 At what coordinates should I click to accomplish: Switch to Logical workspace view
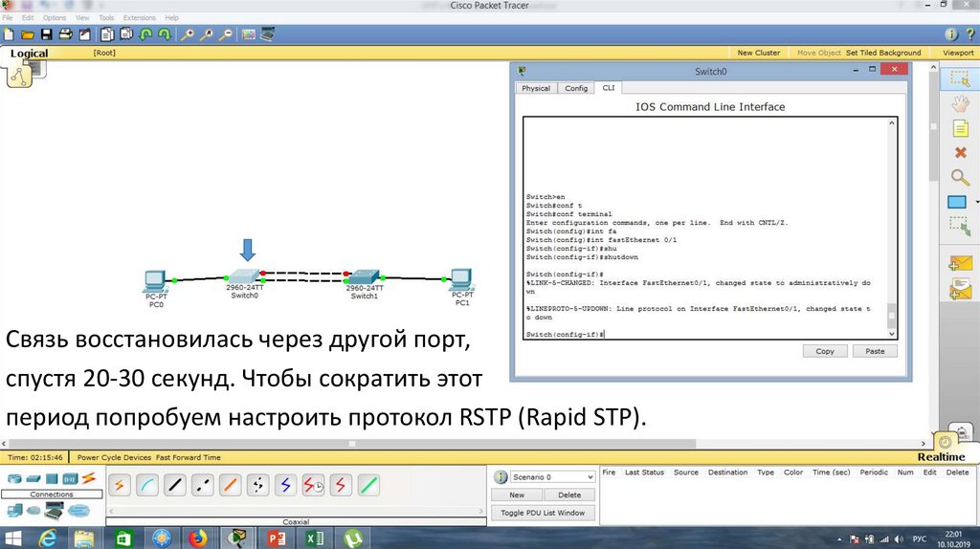pyautogui.click(x=29, y=54)
